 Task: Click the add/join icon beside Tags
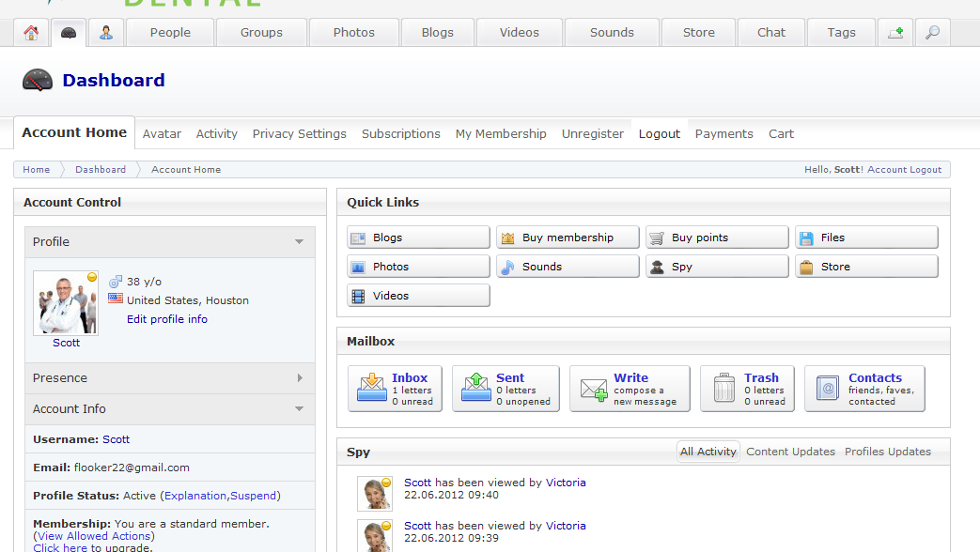coord(895,33)
